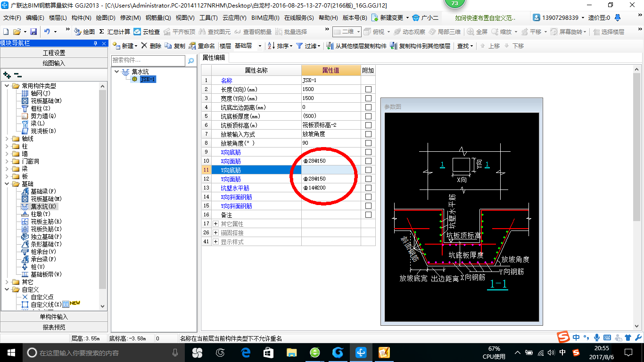Pin the 模块导航栏 panel
Viewport: 644px width, 362px height.
coord(96,43)
